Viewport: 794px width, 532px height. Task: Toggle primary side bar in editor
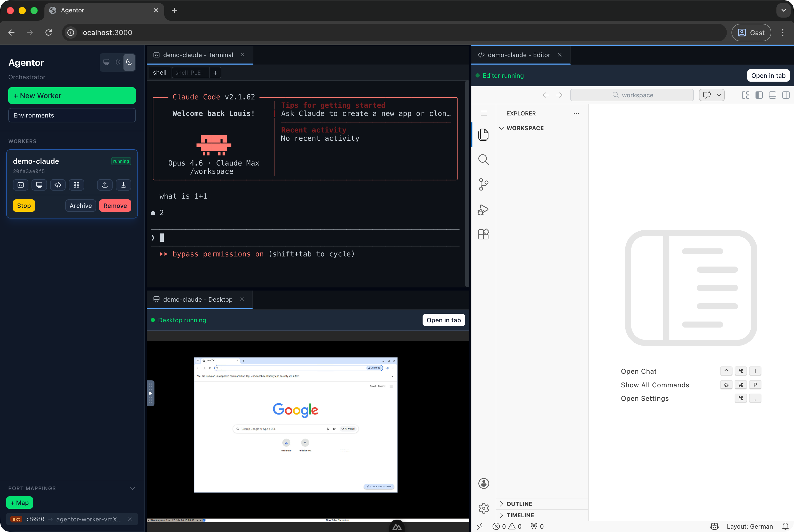pyautogui.click(x=759, y=95)
